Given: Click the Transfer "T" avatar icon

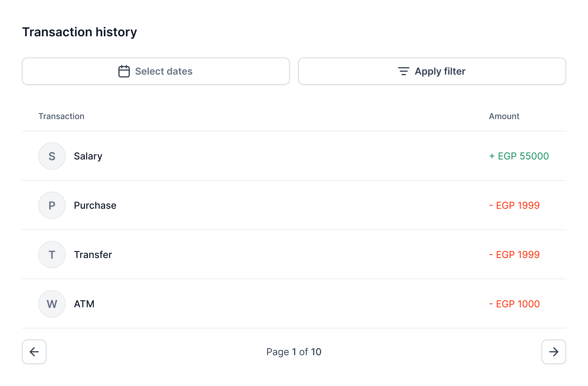Looking at the screenshot, I should [52, 254].
